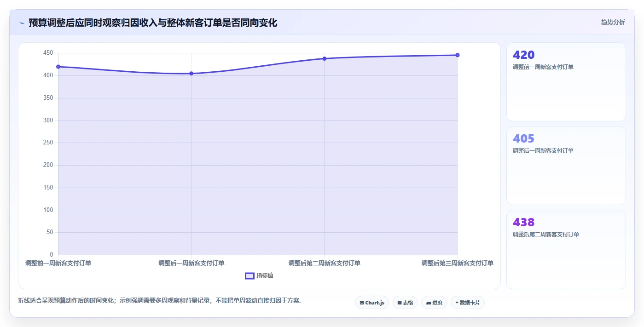Click the chart title about 预算调整后
The image size is (644, 327).
click(x=153, y=23)
